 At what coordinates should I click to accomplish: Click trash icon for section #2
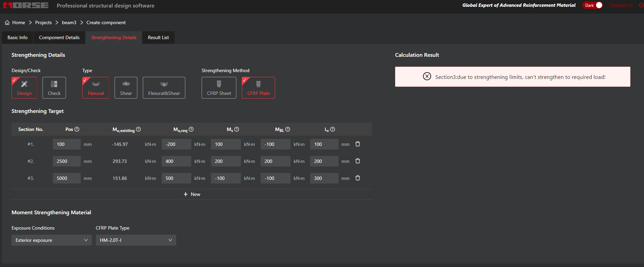(x=358, y=161)
